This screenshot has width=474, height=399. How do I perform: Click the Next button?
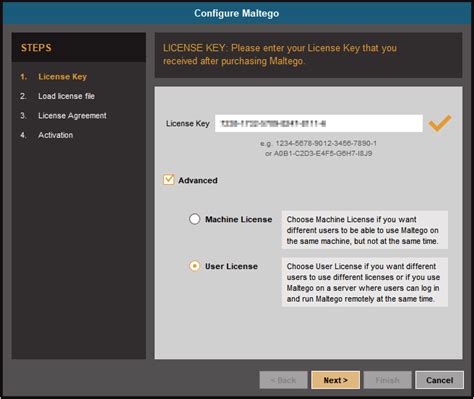335,380
